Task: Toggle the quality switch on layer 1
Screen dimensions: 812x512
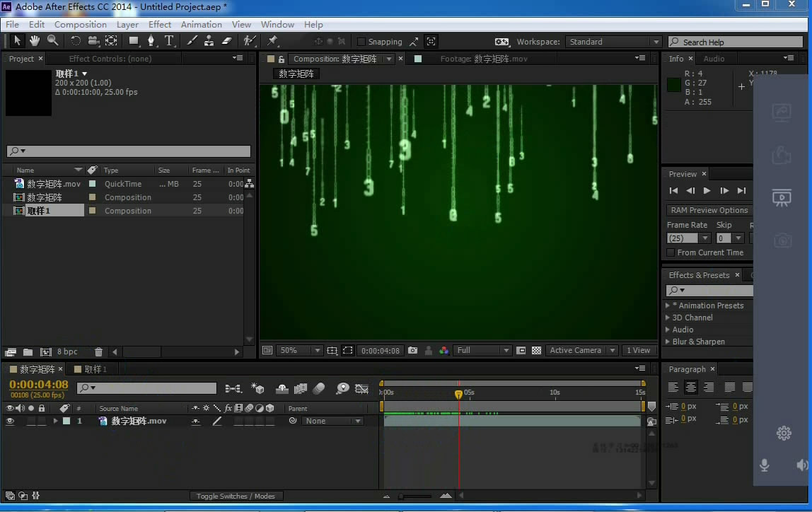Action: [x=217, y=421]
